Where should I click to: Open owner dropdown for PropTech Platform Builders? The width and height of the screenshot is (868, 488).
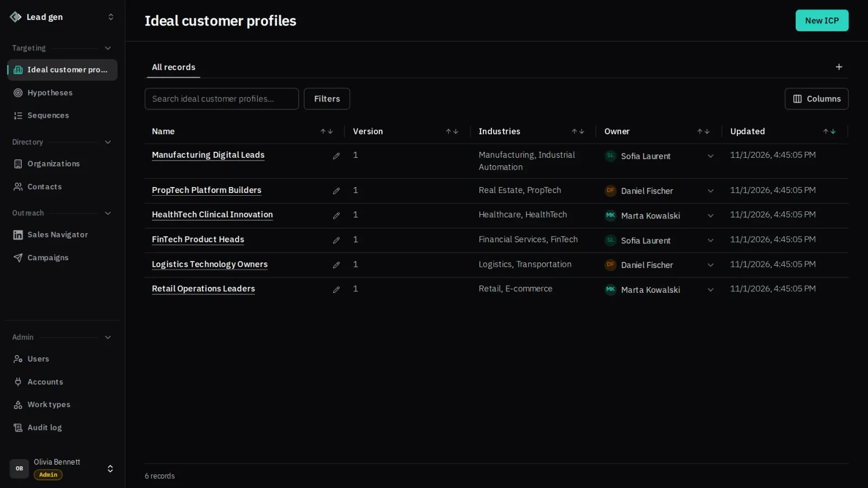710,191
